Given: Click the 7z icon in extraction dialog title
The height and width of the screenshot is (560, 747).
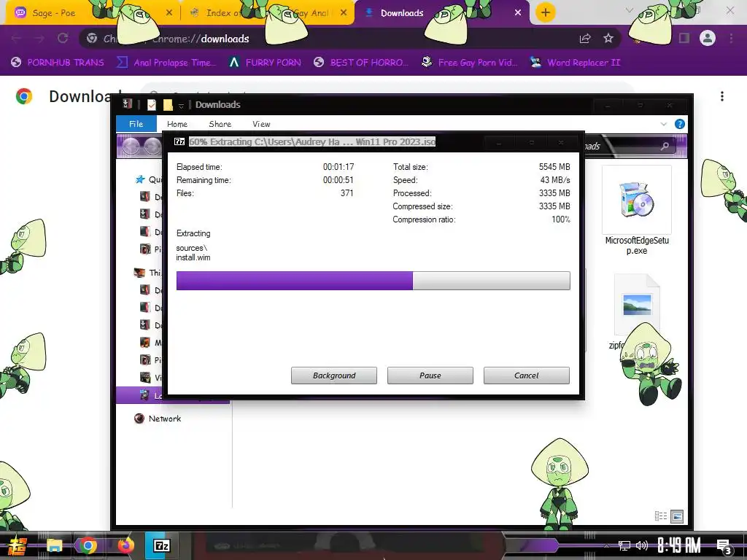Looking at the screenshot, I should click(x=179, y=141).
